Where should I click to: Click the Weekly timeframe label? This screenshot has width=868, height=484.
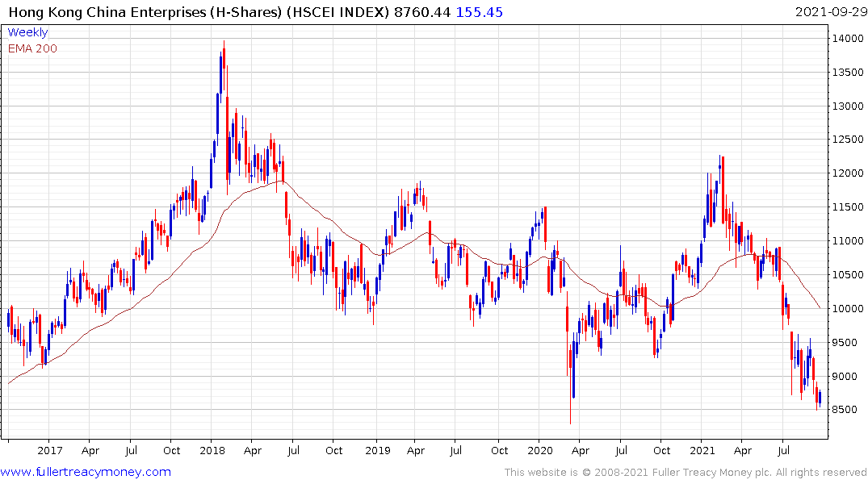pos(27,32)
